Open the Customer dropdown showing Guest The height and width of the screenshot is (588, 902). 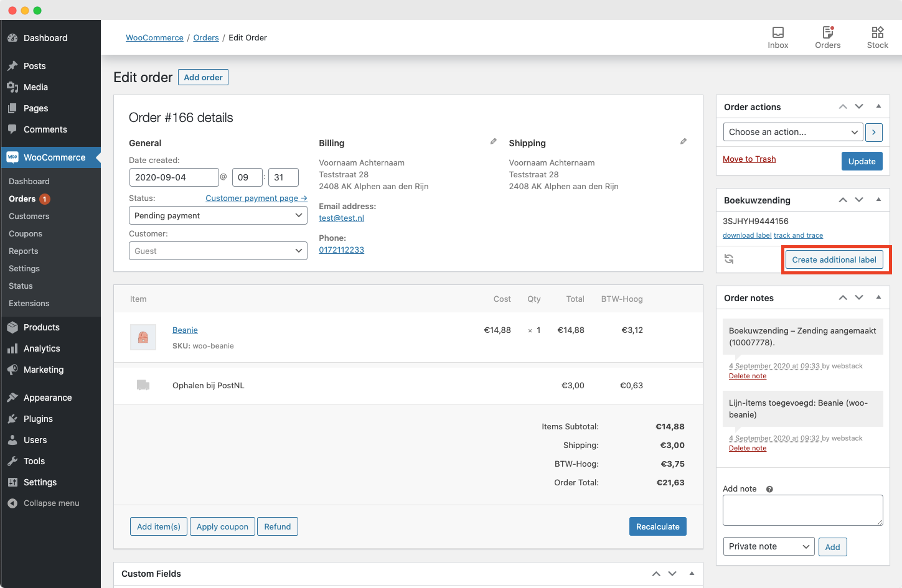click(x=218, y=251)
